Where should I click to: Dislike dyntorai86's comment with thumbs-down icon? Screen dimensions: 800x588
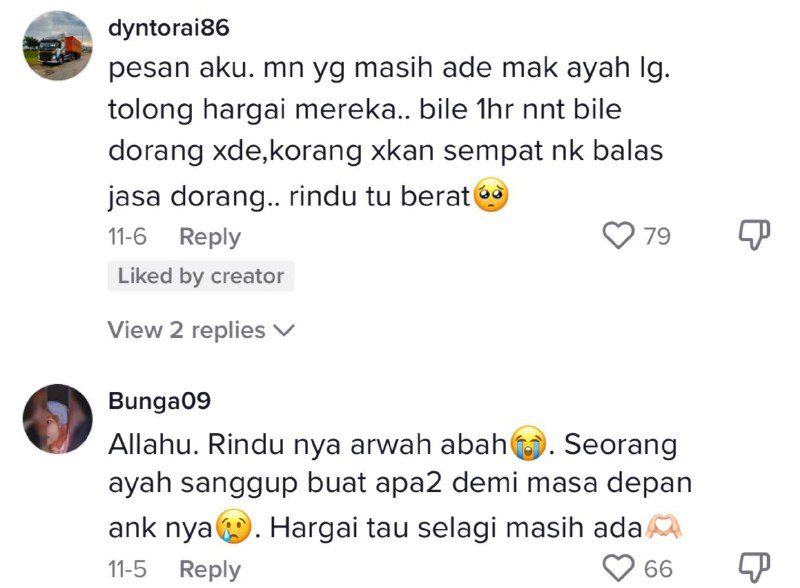[x=755, y=235]
